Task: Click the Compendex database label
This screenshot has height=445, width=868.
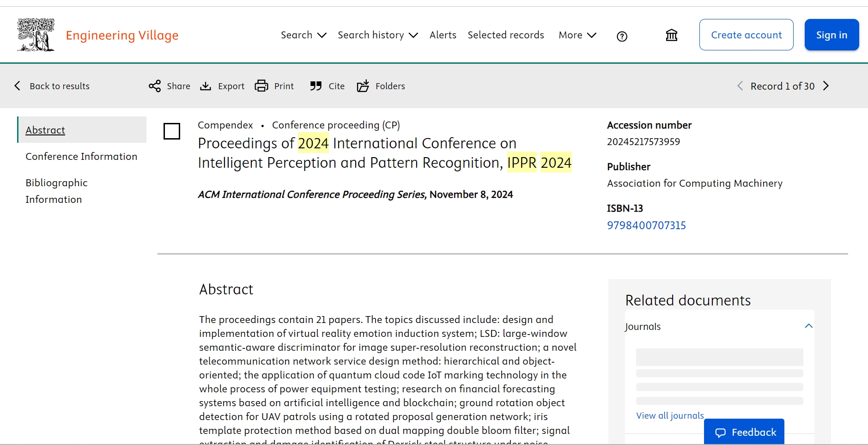Action: click(x=225, y=125)
